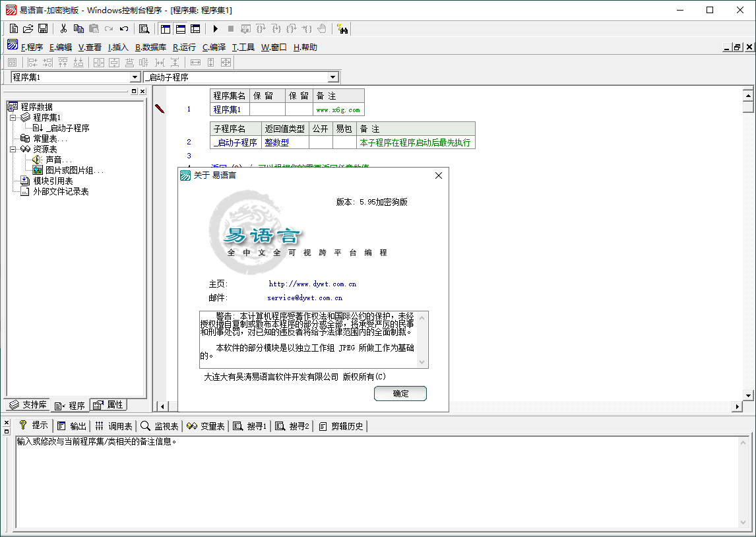Switch to the 支持库 panel tab
This screenshot has height=537, width=756.
28,405
